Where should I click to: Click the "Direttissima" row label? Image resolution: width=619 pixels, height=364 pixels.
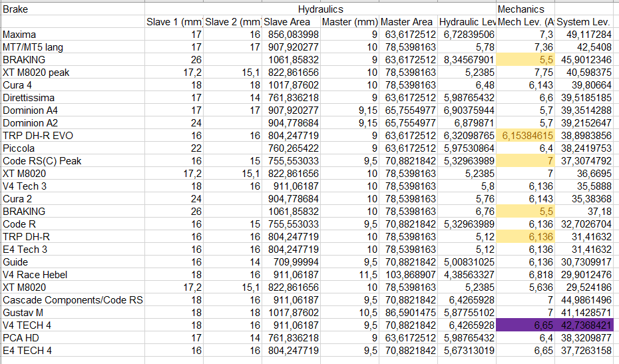(x=28, y=98)
